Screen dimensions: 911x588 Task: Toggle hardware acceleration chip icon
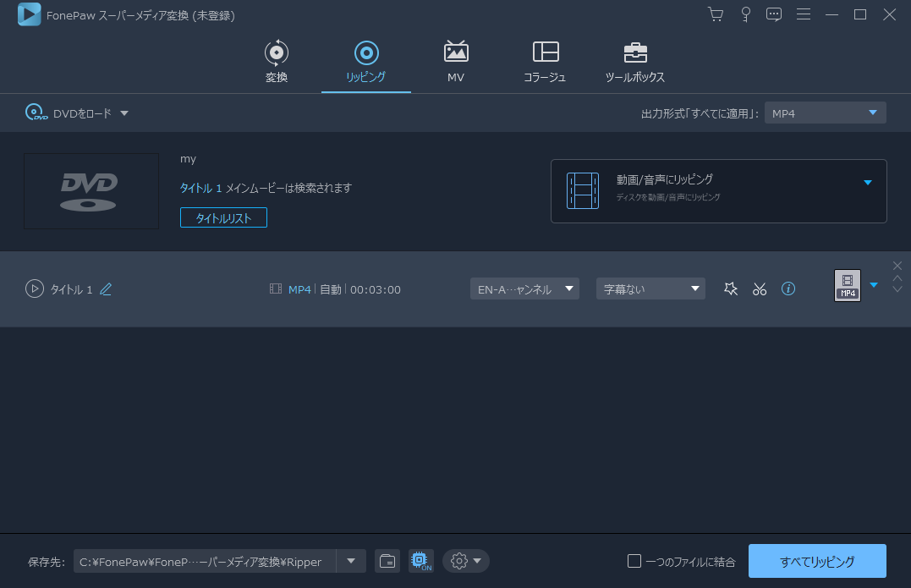pos(420,561)
